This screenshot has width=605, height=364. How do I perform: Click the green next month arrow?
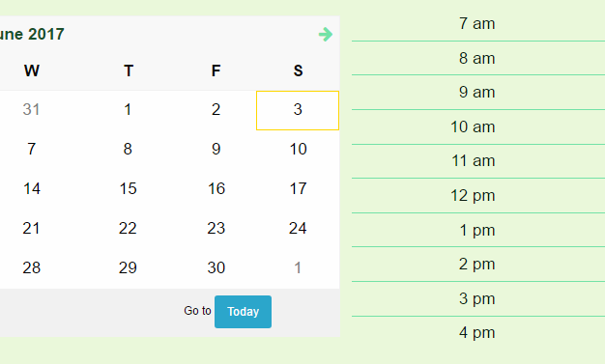tap(326, 35)
